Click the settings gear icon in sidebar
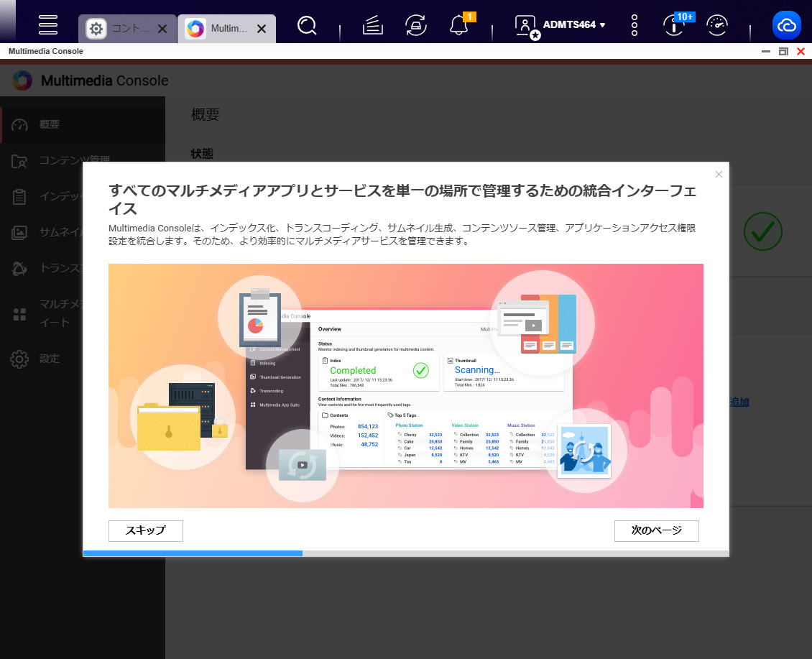 19,359
